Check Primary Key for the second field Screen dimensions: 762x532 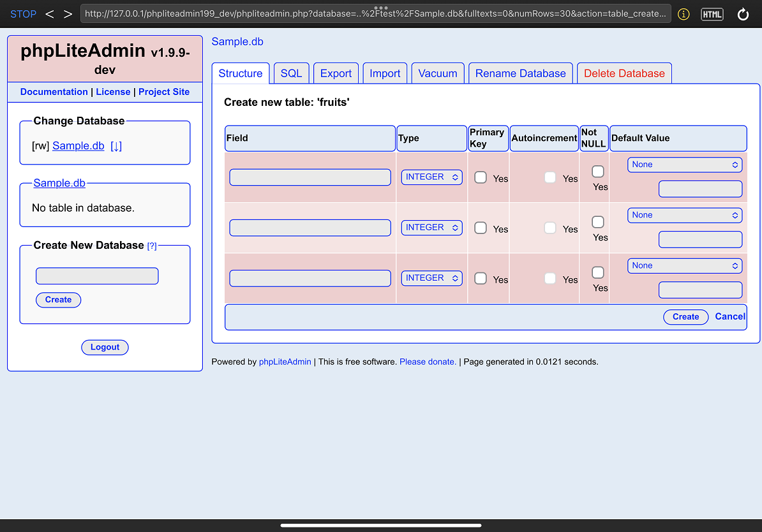481,228
